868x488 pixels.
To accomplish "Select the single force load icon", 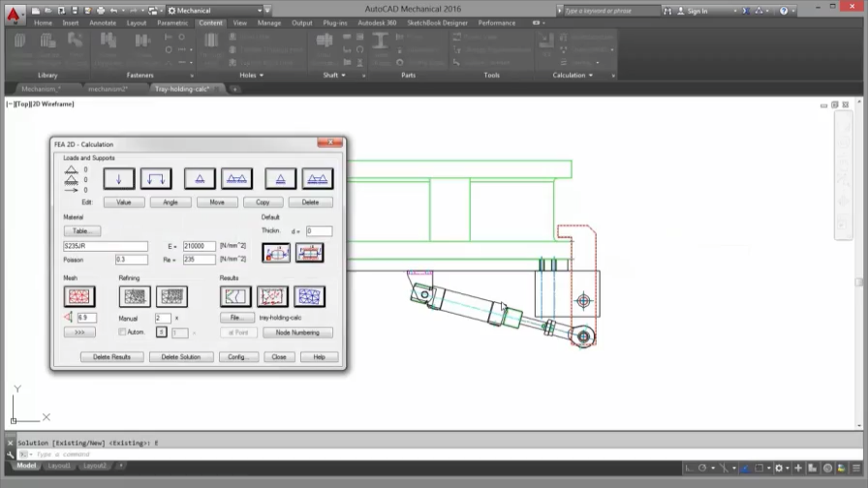I will tap(118, 179).
